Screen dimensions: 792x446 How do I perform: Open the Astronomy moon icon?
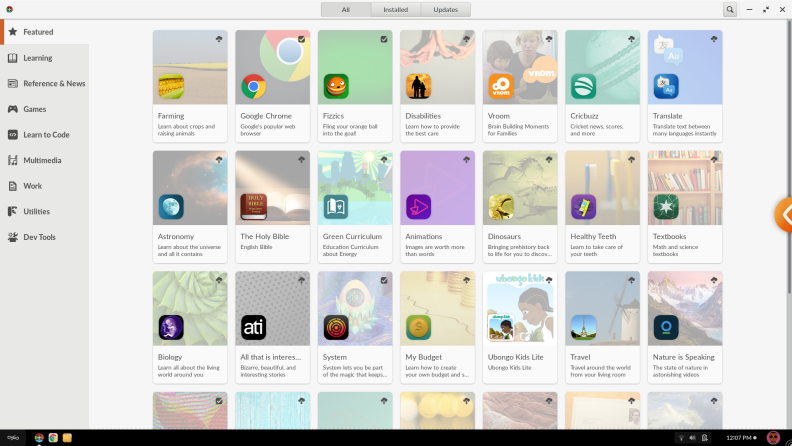pos(171,207)
